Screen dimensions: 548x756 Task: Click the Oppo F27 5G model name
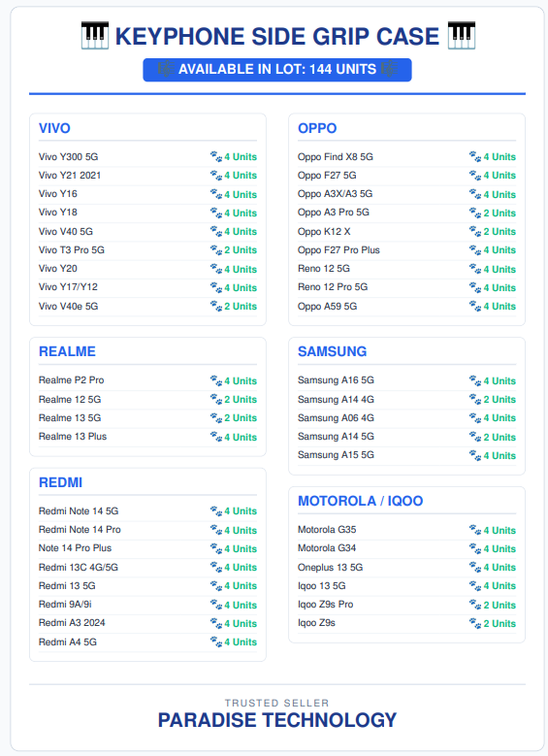tap(327, 175)
